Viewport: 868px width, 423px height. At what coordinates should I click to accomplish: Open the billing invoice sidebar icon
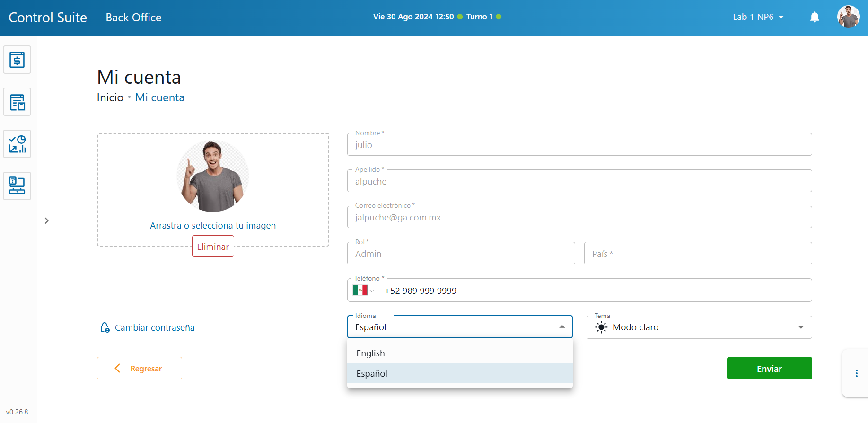coord(17,60)
